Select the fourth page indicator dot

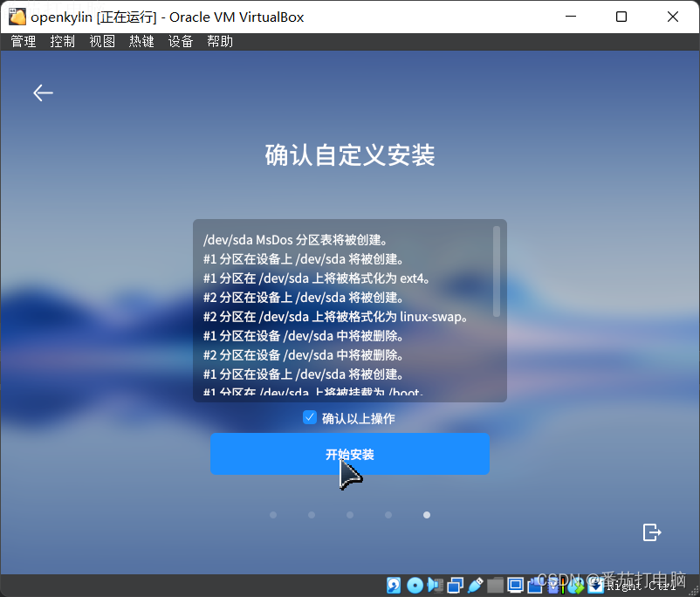click(388, 515)
